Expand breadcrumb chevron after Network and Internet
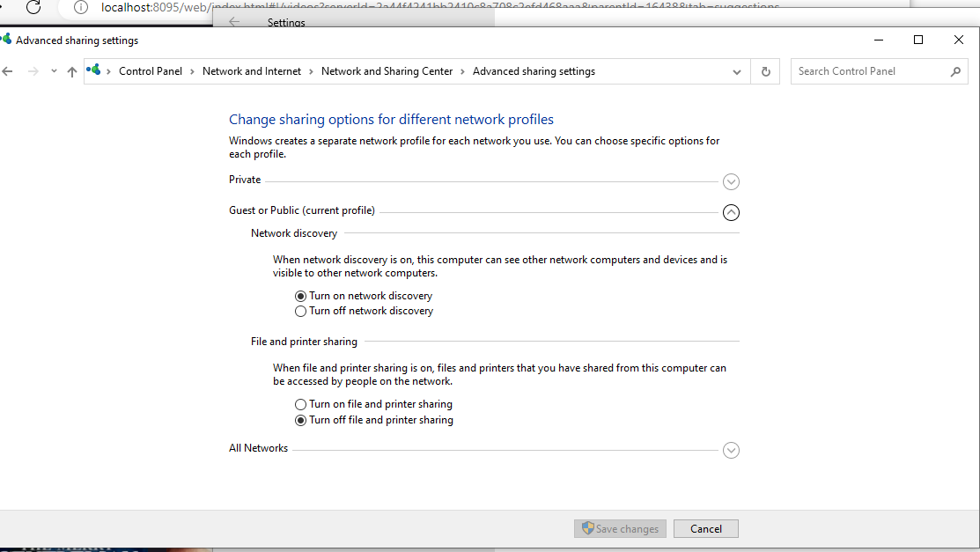980x552 pixels. (311, 71)
